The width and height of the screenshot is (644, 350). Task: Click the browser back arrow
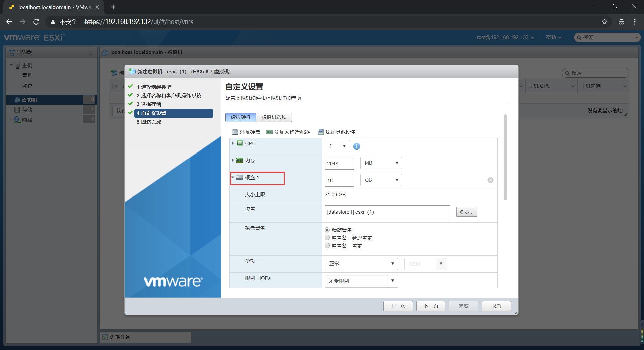(9, 22)
